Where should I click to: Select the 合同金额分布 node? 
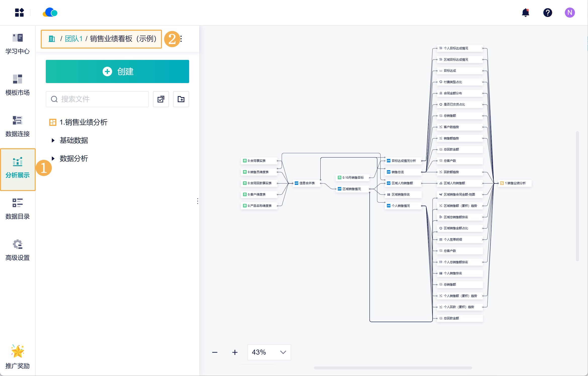point(460,93)
